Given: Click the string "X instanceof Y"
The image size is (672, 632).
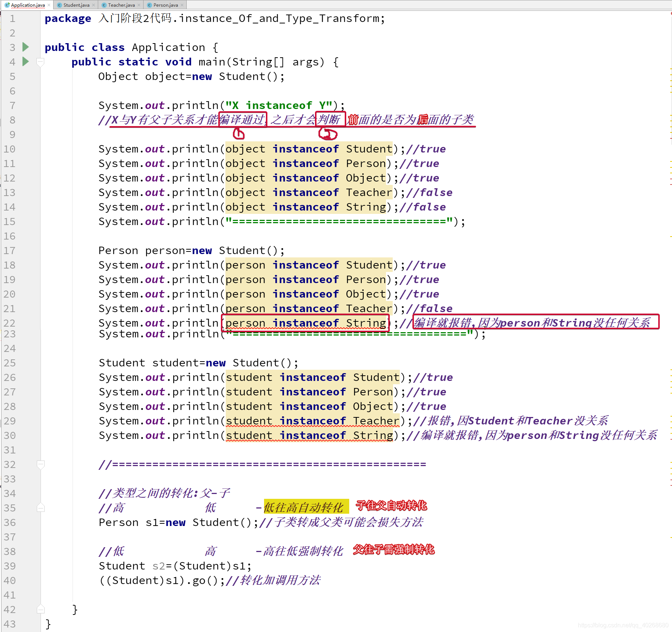Looking at the screenshot, I should pyautogui.click(x=279, y=105).
